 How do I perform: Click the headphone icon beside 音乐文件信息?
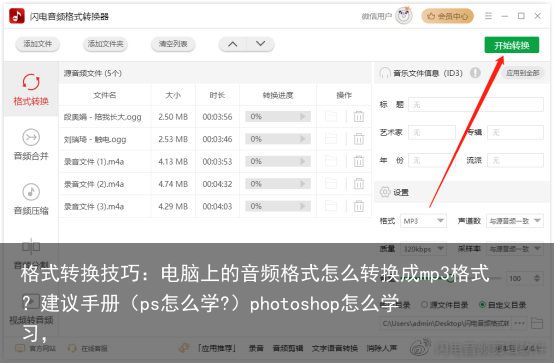coord(384,73)
